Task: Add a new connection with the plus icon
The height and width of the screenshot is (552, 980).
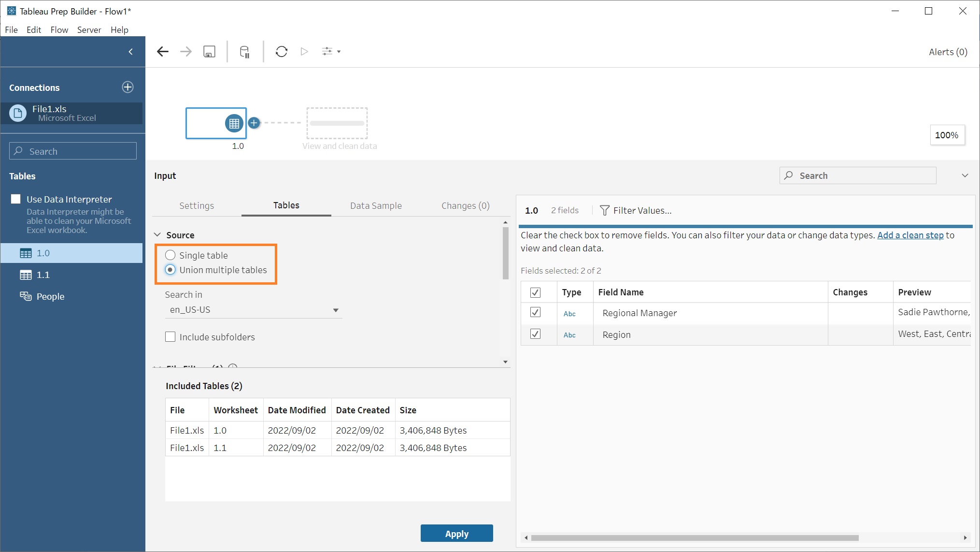Action: pos(128,87)
